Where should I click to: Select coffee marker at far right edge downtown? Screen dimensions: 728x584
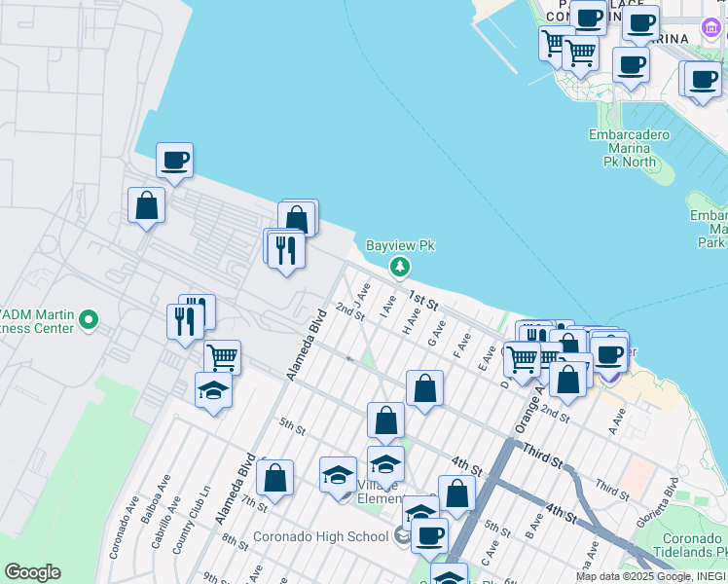tap(704, 82)
